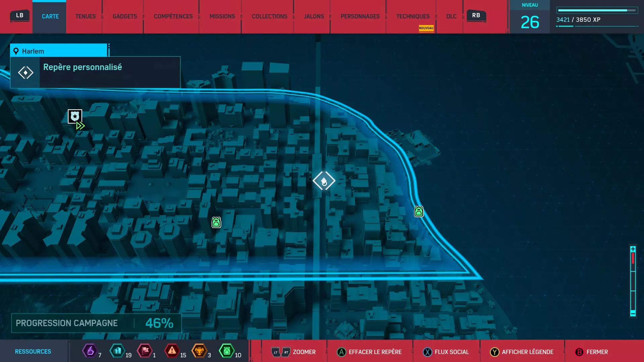Select the landmark token resource icon
Image resolution: width=644 pixels, height=362 pixels.
117,351
